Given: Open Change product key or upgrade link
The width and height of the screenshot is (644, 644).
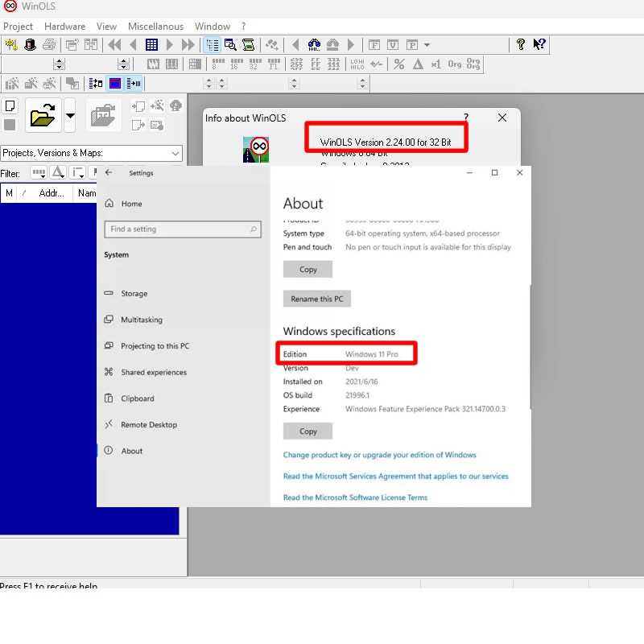Looking at the screenshot, I should pyautogui.click(x=379, y=455).
